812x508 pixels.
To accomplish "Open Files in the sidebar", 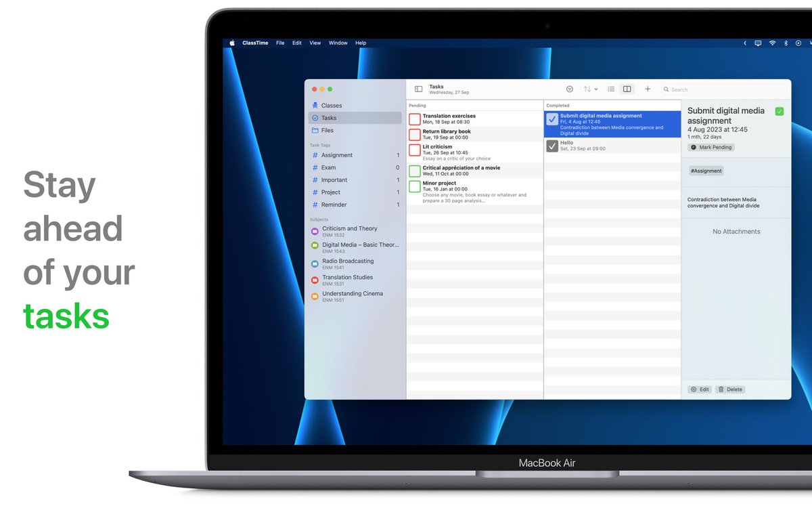I will point(355,130).
